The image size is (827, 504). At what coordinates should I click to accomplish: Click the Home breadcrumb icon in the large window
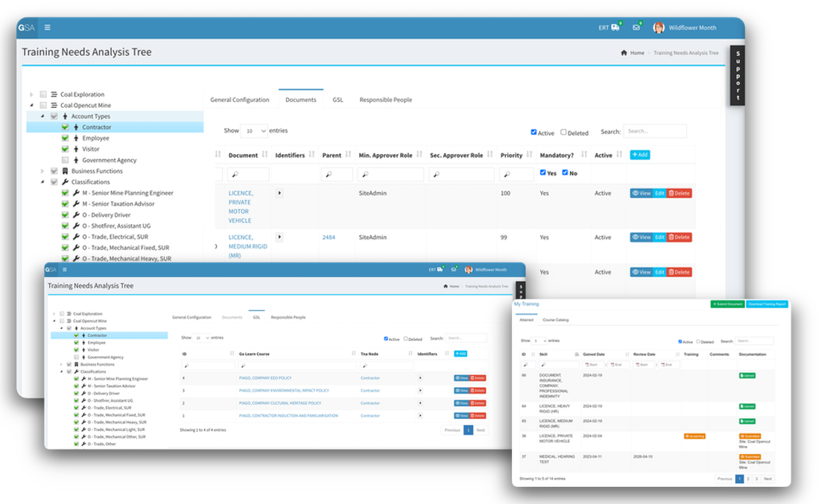pyautogui.click(x=624, y=53)
